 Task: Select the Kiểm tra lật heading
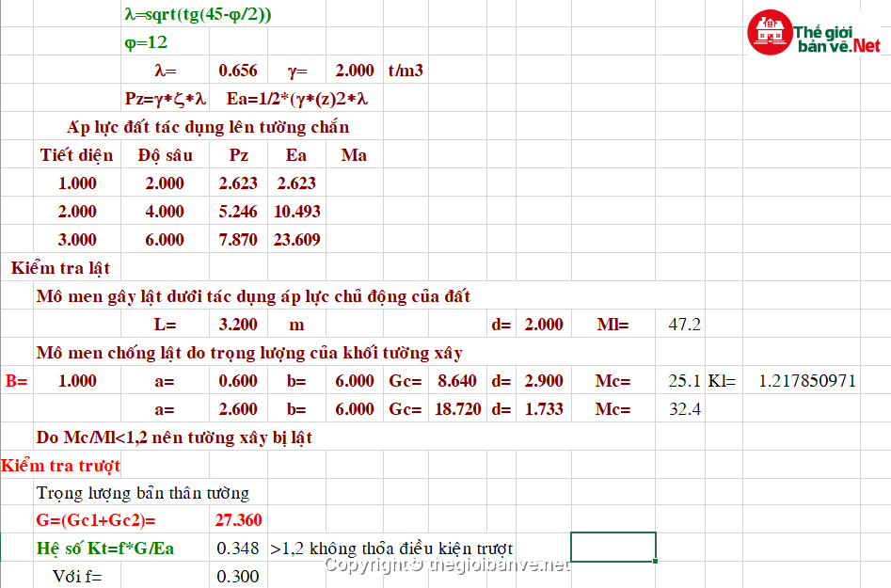point(60,267)
